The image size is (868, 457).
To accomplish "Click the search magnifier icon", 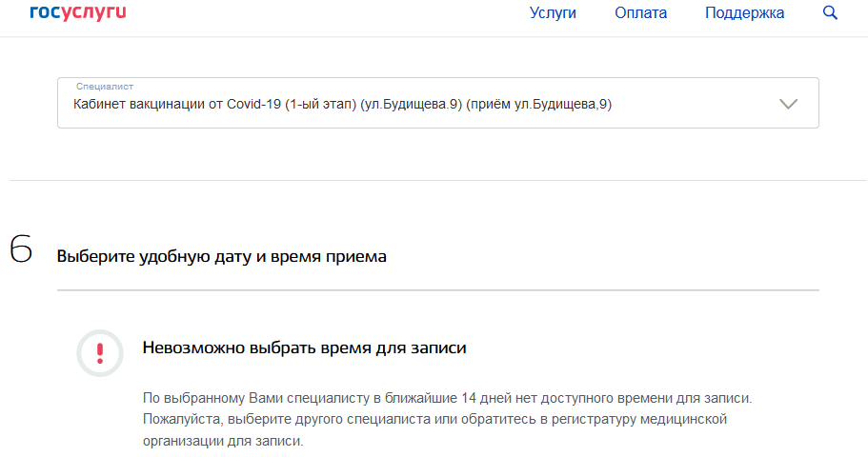I will pyautogui.click(x=830, y=12).
